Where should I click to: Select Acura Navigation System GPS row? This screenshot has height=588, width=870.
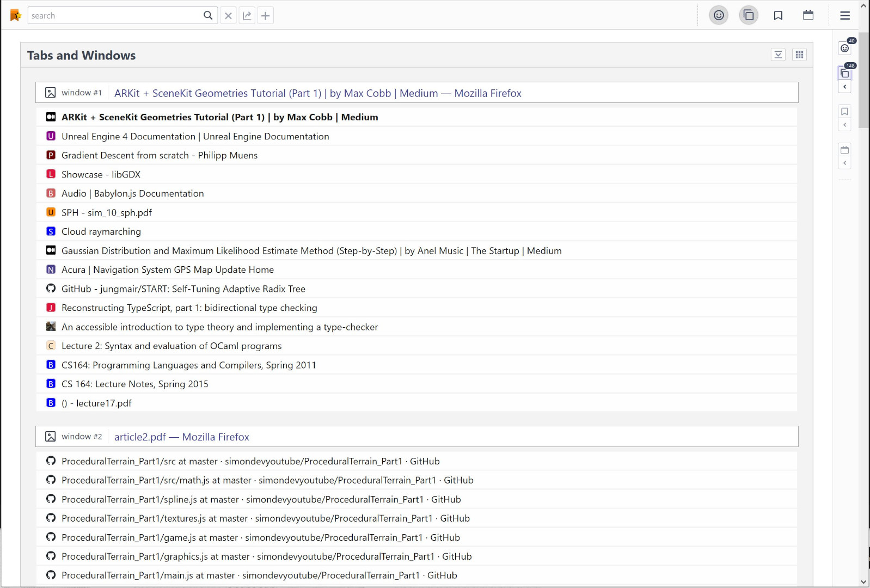417,269
